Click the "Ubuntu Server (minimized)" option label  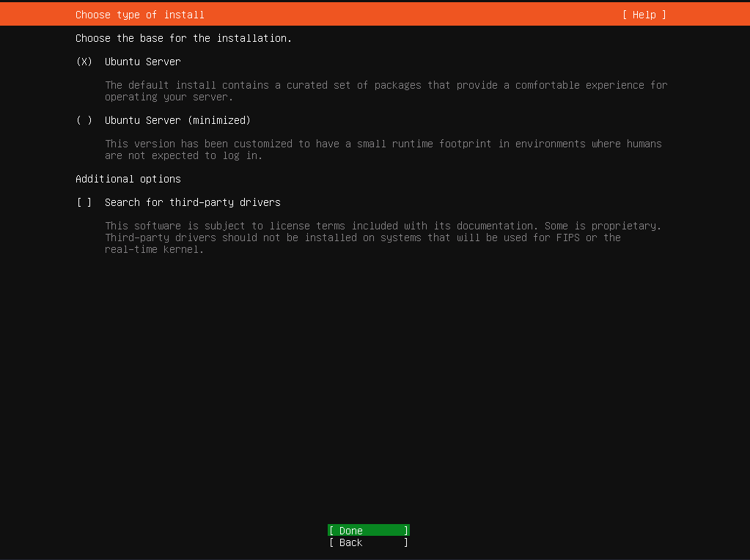(177, 120)
